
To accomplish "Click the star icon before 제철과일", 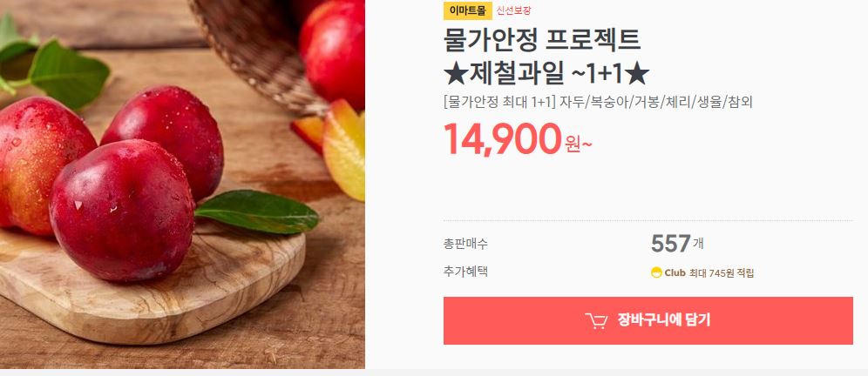I will pyautogui.click(x=454, y=73).
